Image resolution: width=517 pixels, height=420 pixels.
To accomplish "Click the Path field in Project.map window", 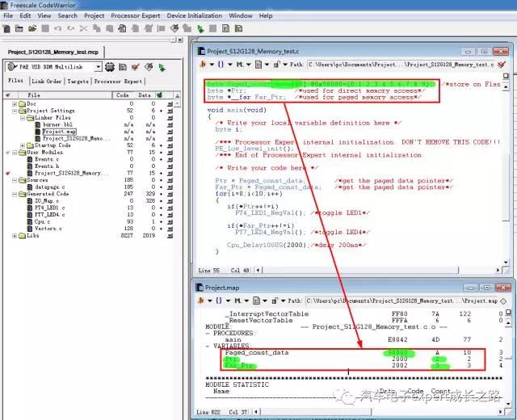I will click(x=402, y=300).
